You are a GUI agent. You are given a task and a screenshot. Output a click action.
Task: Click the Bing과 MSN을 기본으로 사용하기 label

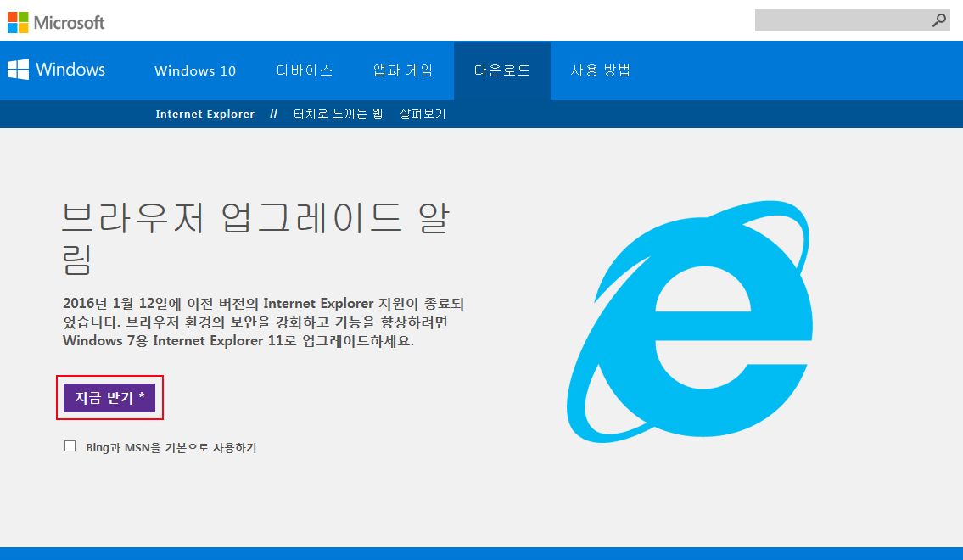coord(171,447)
